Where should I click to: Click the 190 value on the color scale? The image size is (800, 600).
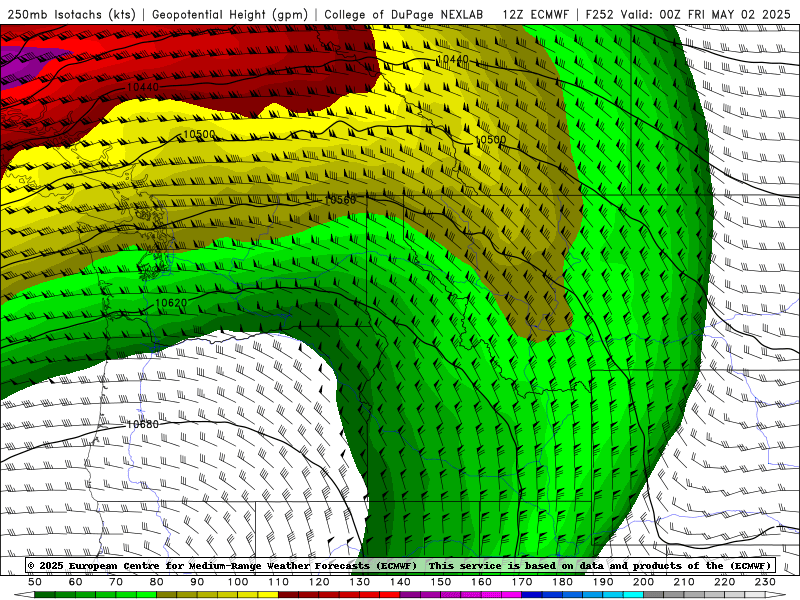click(x=603, y=582)
